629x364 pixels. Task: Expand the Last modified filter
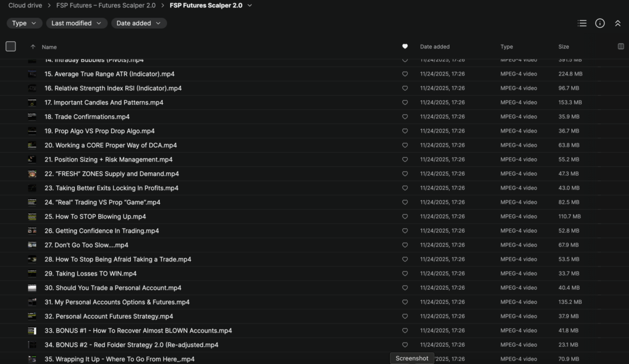coord(76,23)
